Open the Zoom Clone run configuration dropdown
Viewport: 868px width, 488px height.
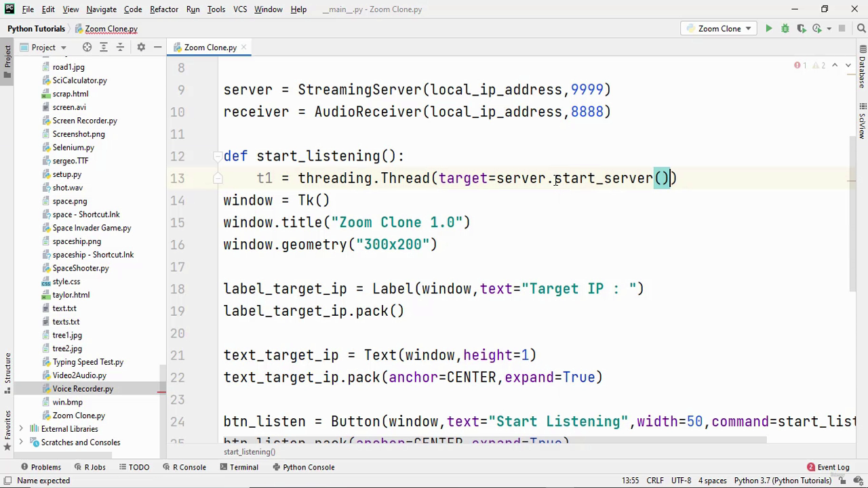(x=718, y=28)
